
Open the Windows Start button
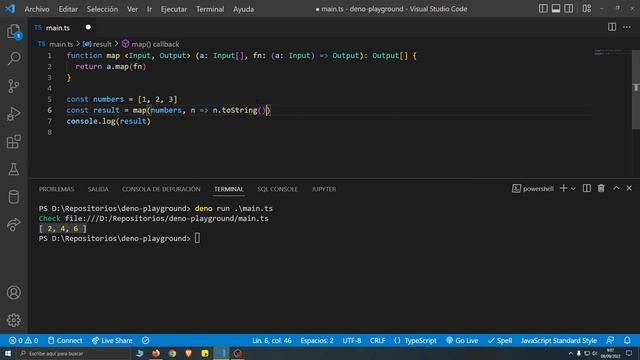8,353
